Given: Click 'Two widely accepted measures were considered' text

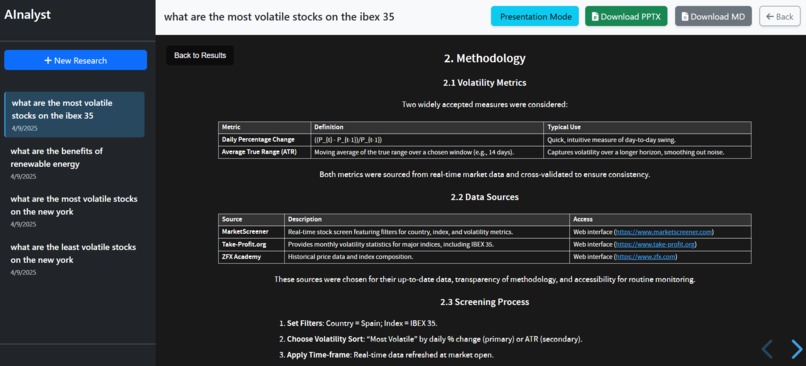Looking at the screenshot, I should (x=485, y=104).
